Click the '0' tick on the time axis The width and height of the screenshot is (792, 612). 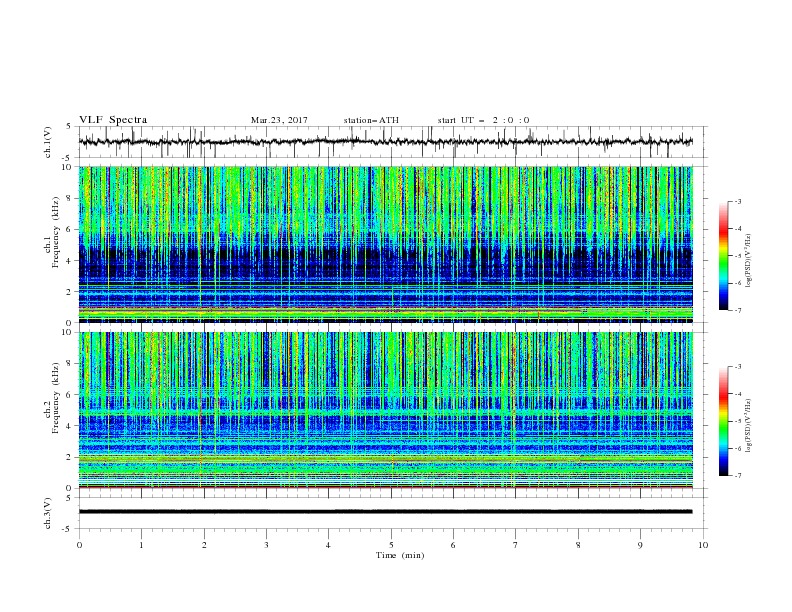79,545
